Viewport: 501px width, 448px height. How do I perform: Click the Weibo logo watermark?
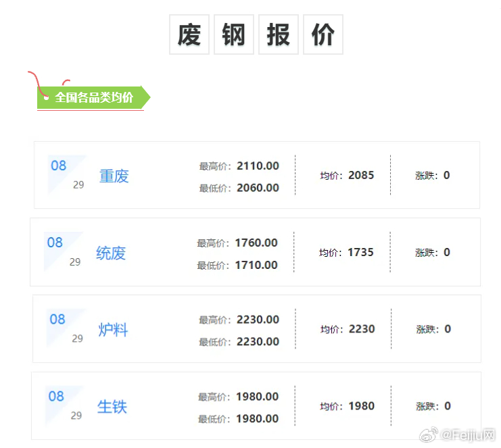coord(429,436)
